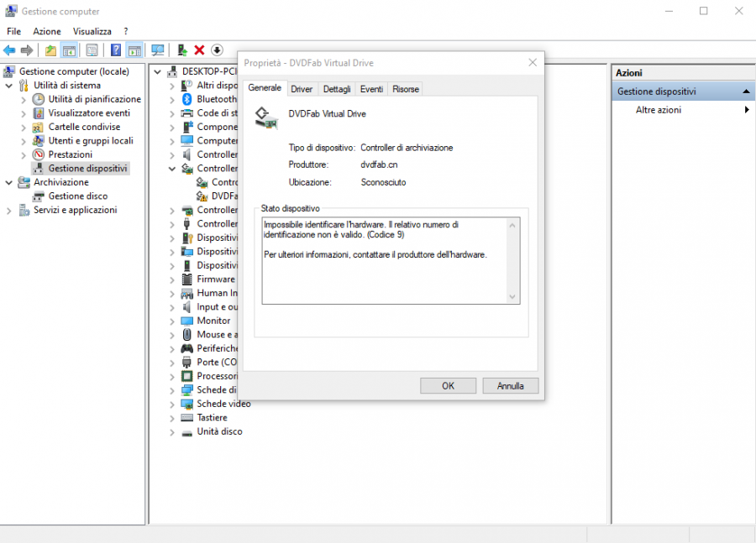Click the 'dvdfab.cn' manufacturer value
This screenshot has height=543, width=756.
pos(379,164)
